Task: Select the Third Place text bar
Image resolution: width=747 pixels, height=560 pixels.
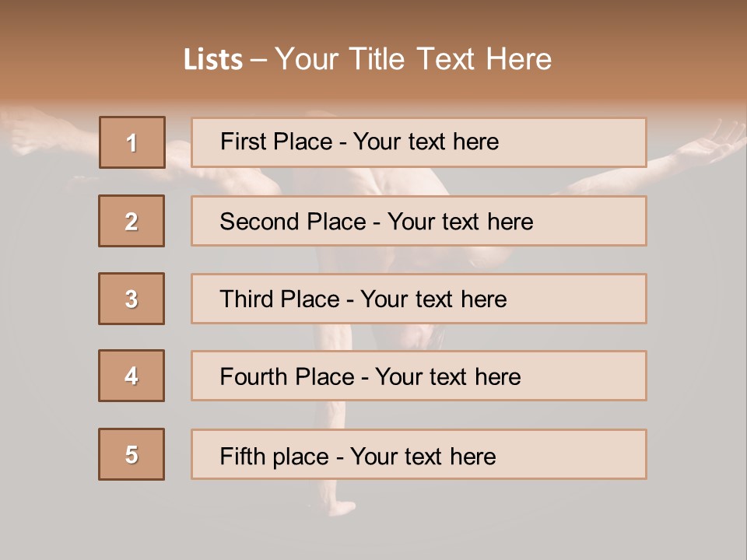Action: [419, 299]
